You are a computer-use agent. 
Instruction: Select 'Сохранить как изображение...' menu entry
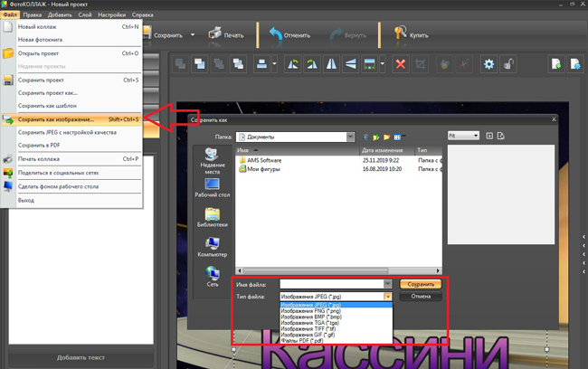(71, 119)
